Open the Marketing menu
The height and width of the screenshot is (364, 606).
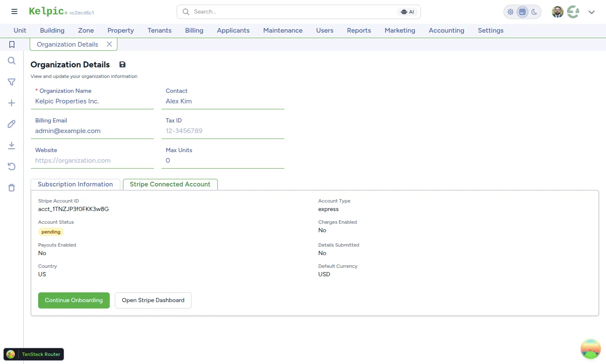click(400, 31)
